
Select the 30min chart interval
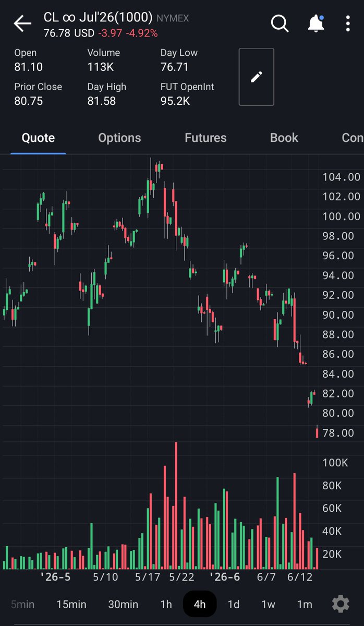tap(123, 604)
